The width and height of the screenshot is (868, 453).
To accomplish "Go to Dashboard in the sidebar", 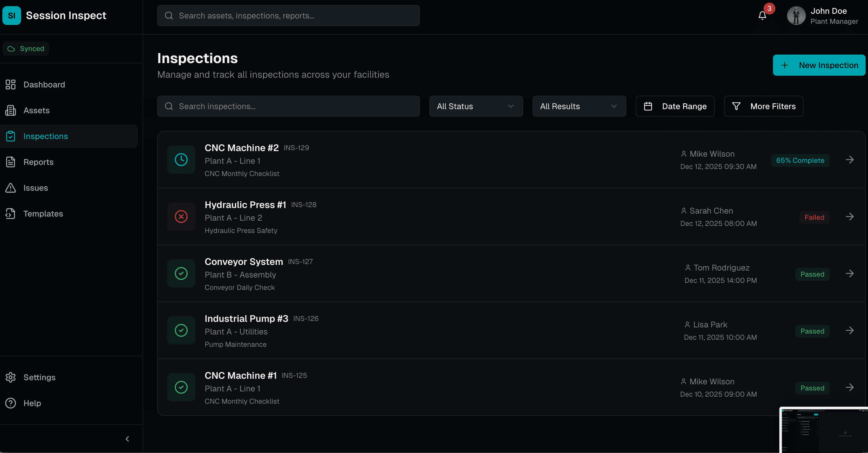I will tap(44, 84).
